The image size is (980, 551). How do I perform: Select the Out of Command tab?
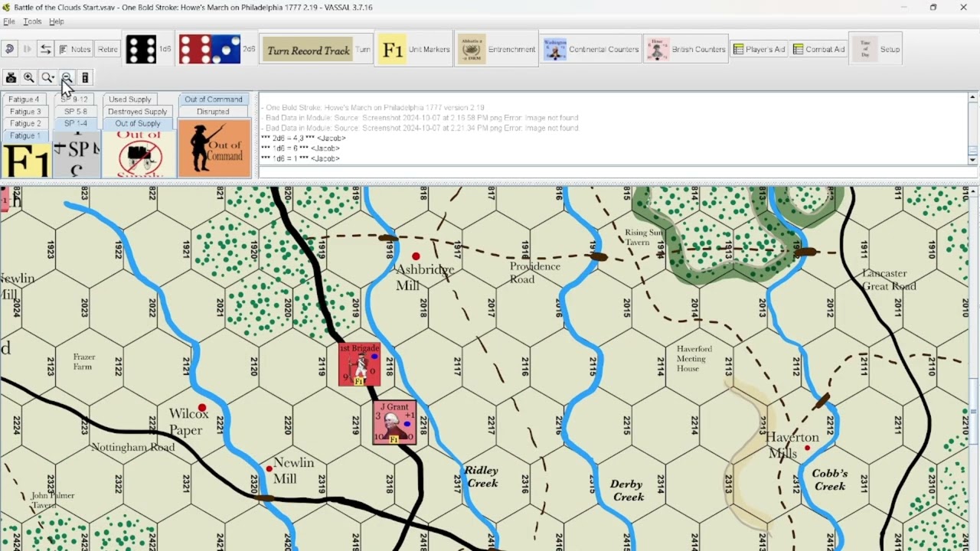click(x=214, y=99)
